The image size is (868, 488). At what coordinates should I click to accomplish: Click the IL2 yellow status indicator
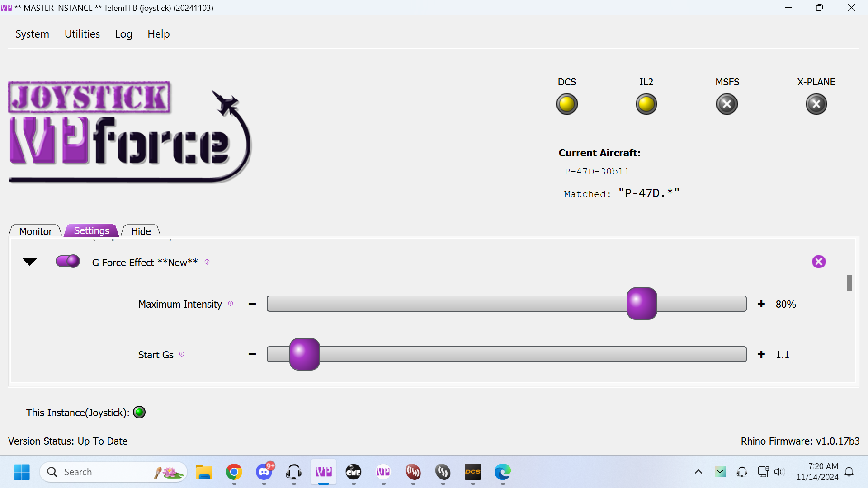pos(646,104)
